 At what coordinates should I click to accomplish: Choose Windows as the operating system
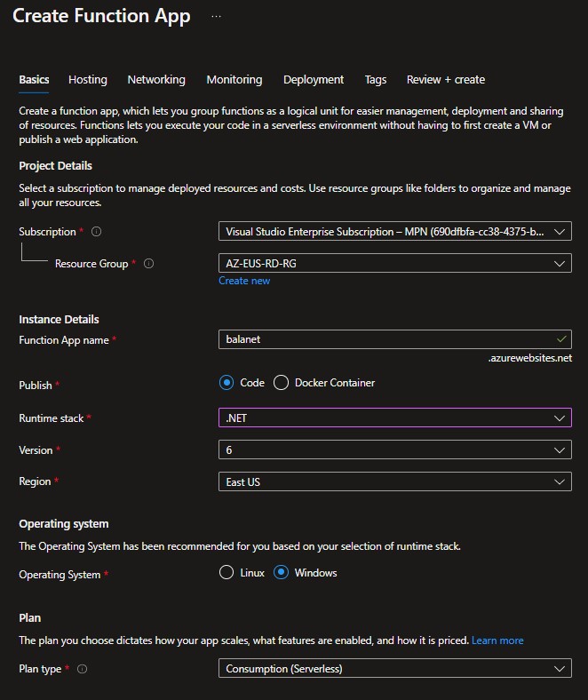click(x=281, y=572)
